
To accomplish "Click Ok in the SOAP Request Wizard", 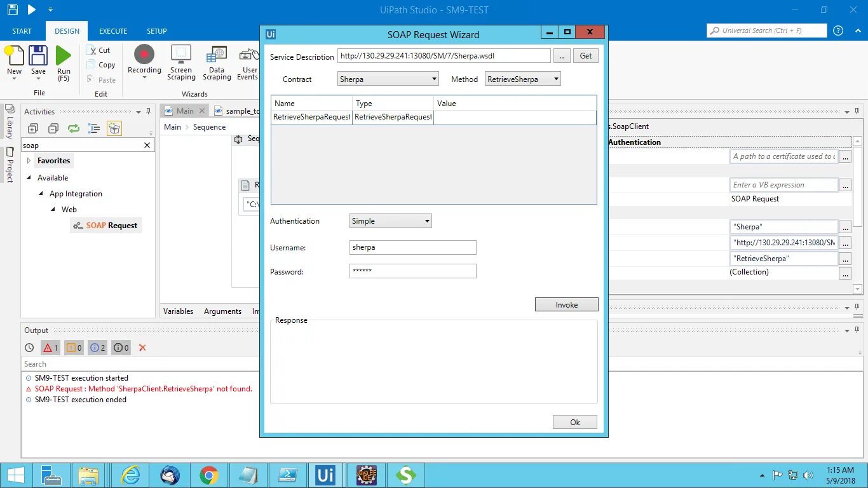I will coord(575,422).
